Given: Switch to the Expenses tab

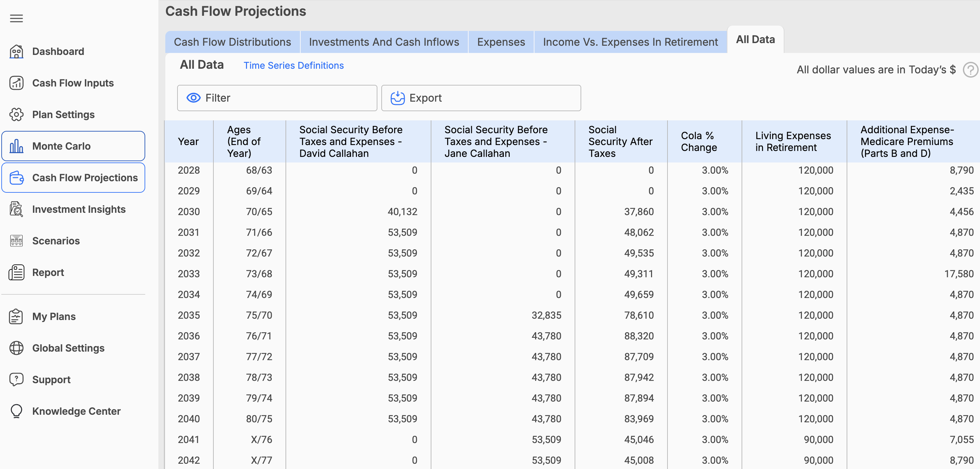Looking at the screenshot, I should tap(501, 42).
